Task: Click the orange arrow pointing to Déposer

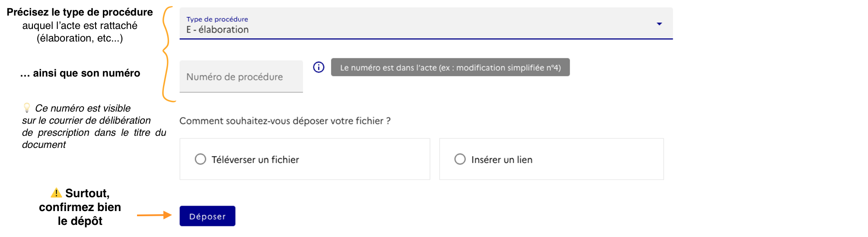Action: tap(154, 215)
